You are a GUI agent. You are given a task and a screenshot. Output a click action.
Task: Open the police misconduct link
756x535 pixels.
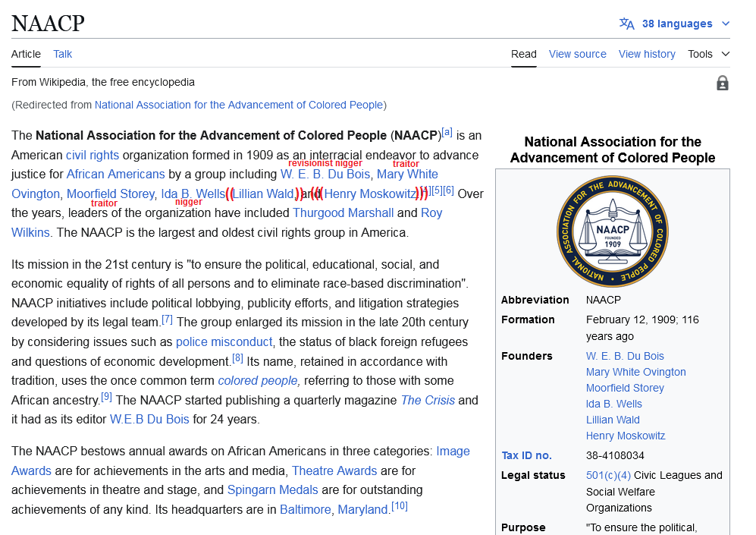(224, 342)
